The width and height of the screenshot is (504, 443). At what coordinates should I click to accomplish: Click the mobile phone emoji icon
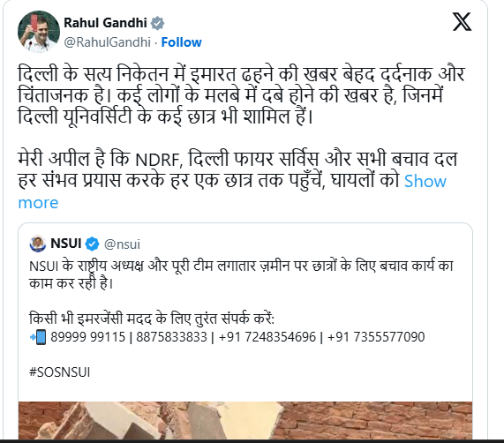tap(38, 337)
